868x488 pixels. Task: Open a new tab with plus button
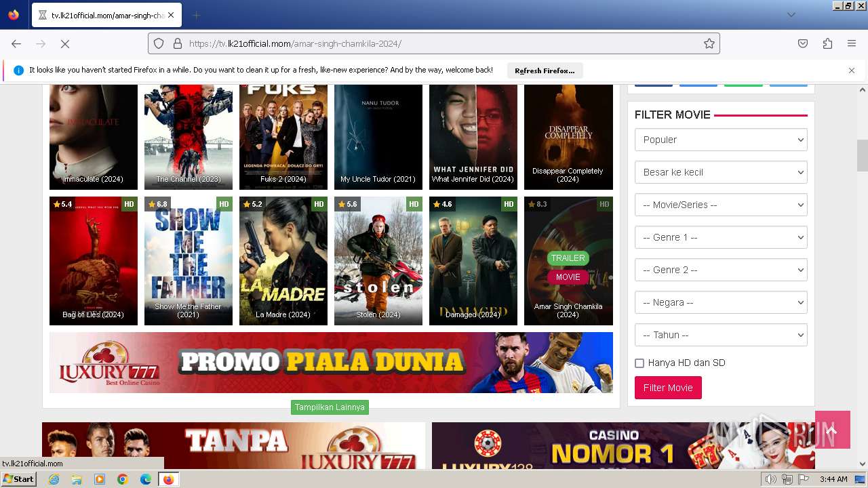tap(197, 15)
